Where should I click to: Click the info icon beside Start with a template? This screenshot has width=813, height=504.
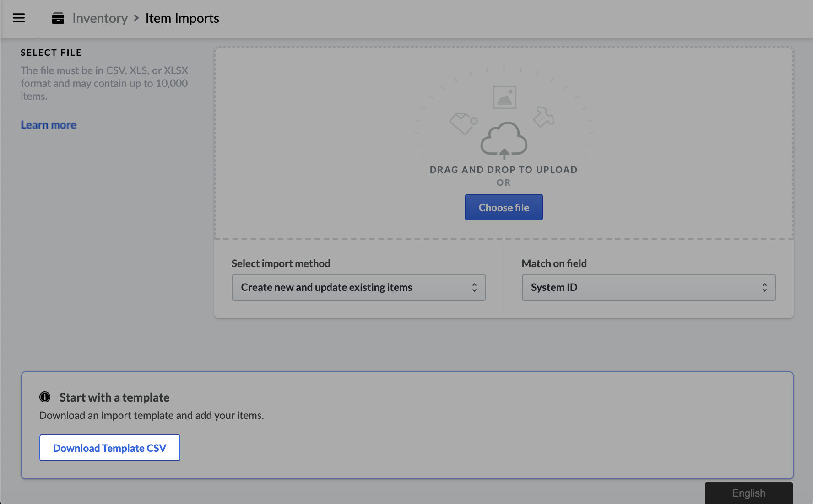pyautogui.click(x=45, y=397)
